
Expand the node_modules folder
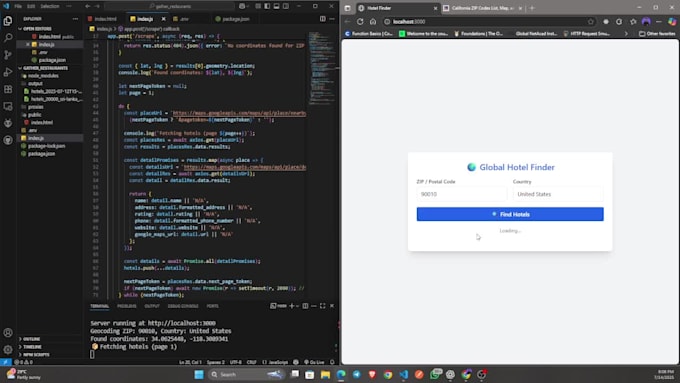pos(43,76)
